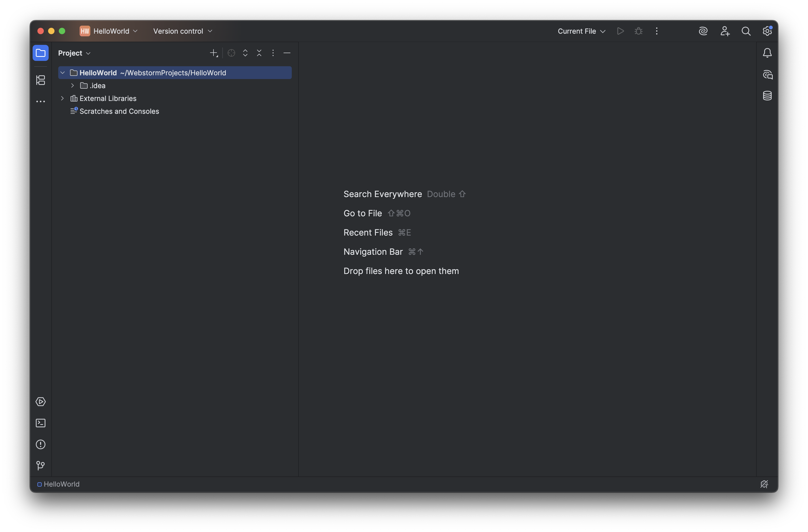Viewport: 808px width, 532px height.
Task: Open the Terminal tool window
Action: pos(40,423)
